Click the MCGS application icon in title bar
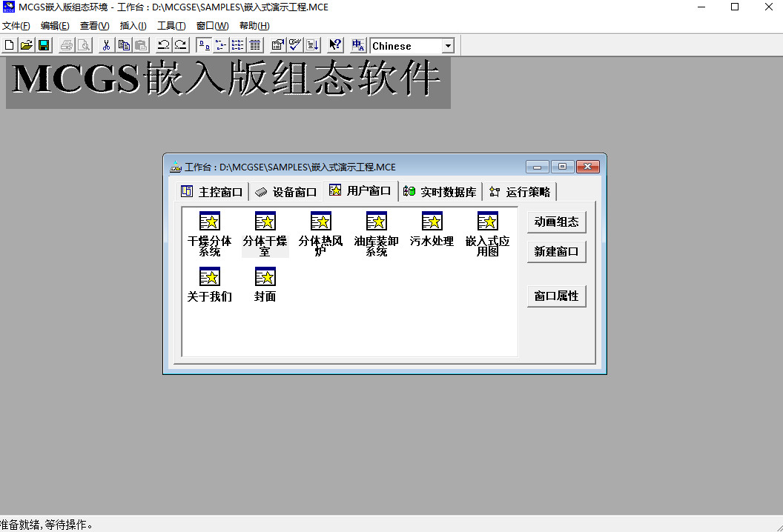The height and width of the screenshot is (532, 783). [8, 7]
